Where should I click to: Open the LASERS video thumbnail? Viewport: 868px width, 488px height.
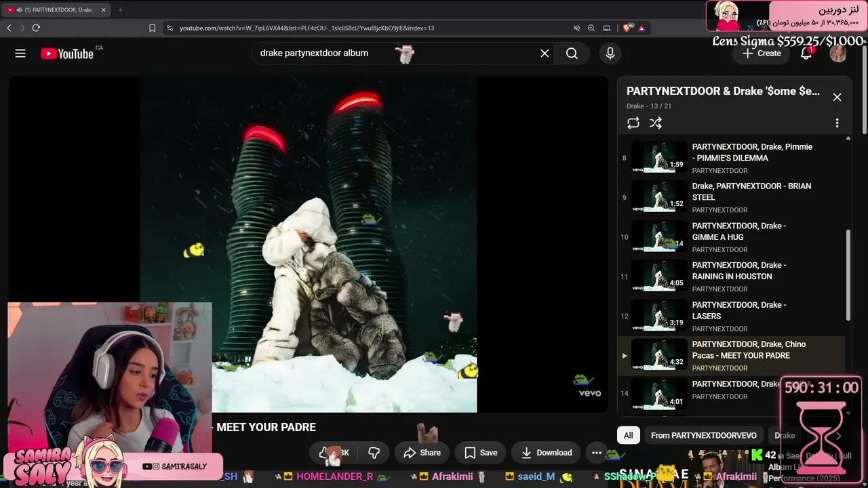click(x=658, y=316)
